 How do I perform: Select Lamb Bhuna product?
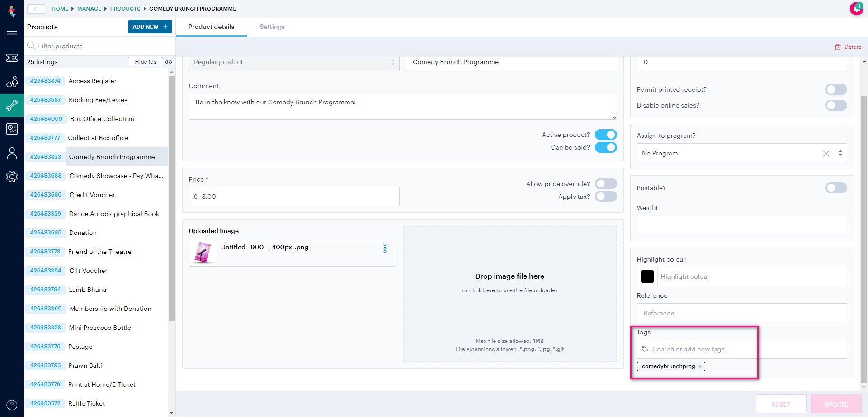[x=88, y=290]
